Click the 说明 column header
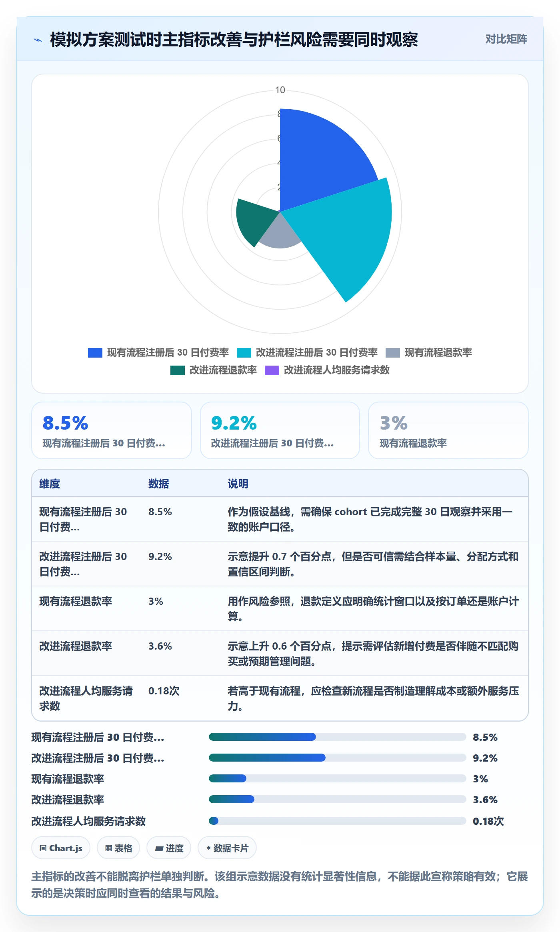The image size is (560, 932). click(x=238, y=484)
